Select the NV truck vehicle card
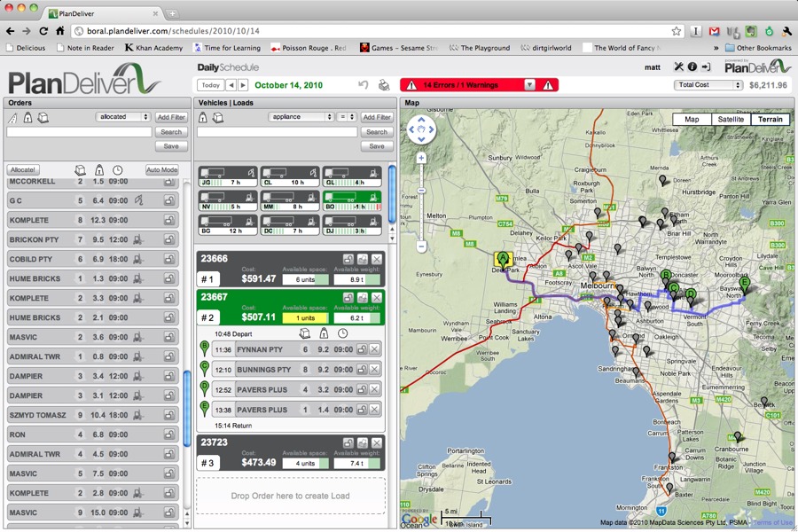 click(x=228, y=201)
